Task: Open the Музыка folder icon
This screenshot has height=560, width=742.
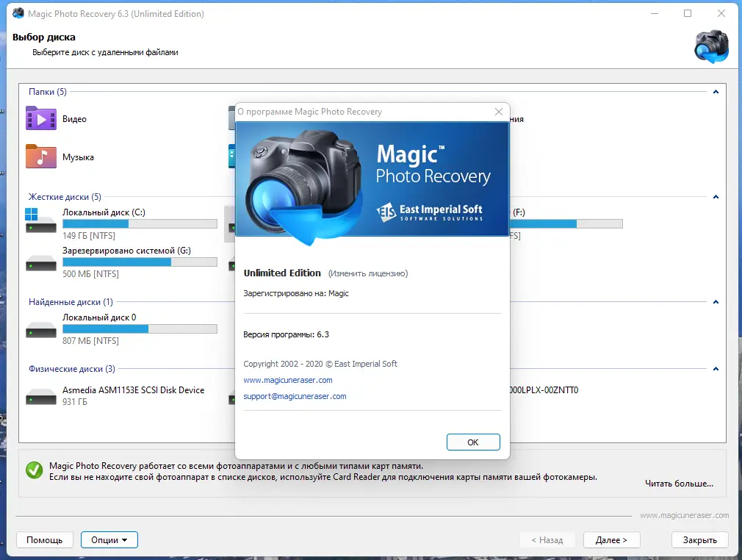Action: pyautogui.click(x=40, y=157)
